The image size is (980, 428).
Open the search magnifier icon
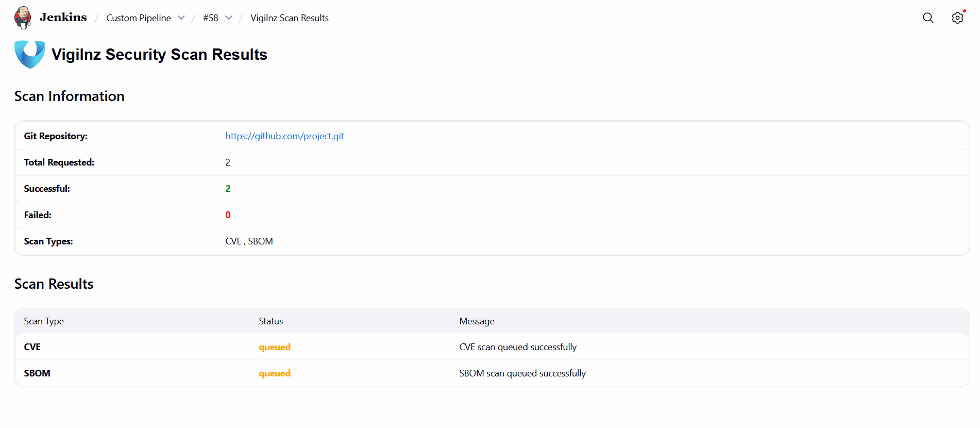(x=928, y=18)
